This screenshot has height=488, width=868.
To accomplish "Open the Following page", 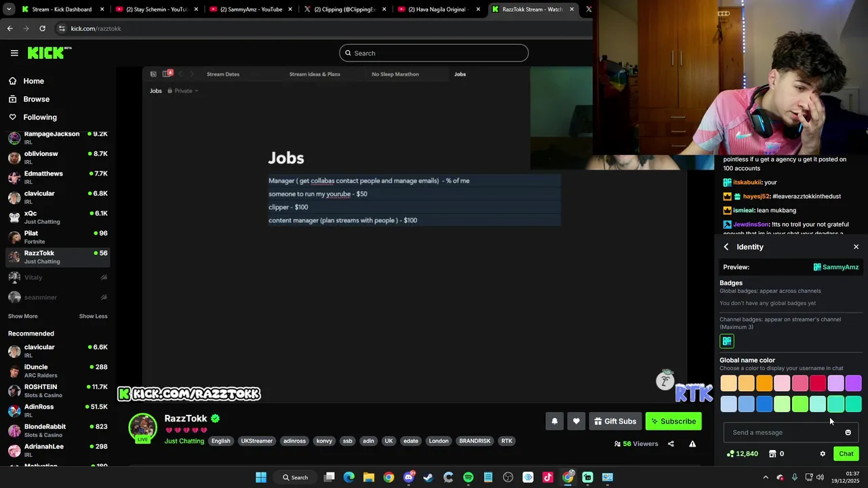I will click(x=40, y=117).
